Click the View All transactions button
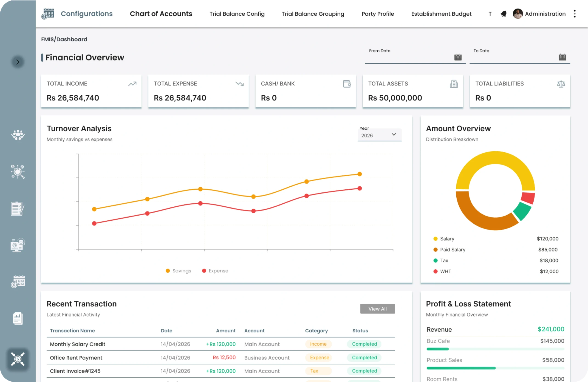 click(377, 309)
